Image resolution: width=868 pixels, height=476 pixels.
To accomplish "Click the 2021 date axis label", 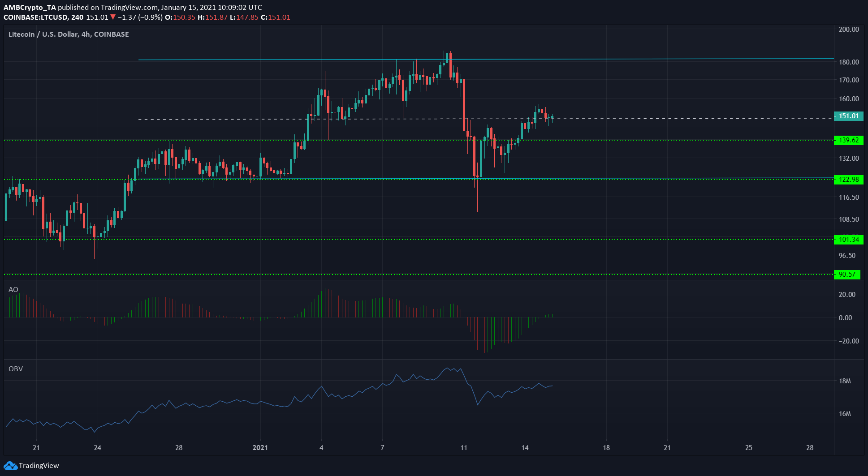I will click(x=260, y=448).
